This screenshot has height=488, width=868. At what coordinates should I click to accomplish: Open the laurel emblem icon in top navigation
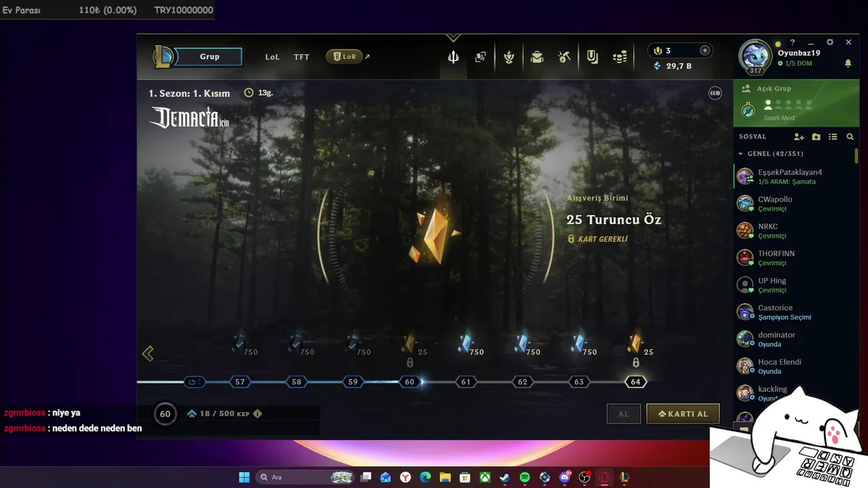click(x=509, y=57)
